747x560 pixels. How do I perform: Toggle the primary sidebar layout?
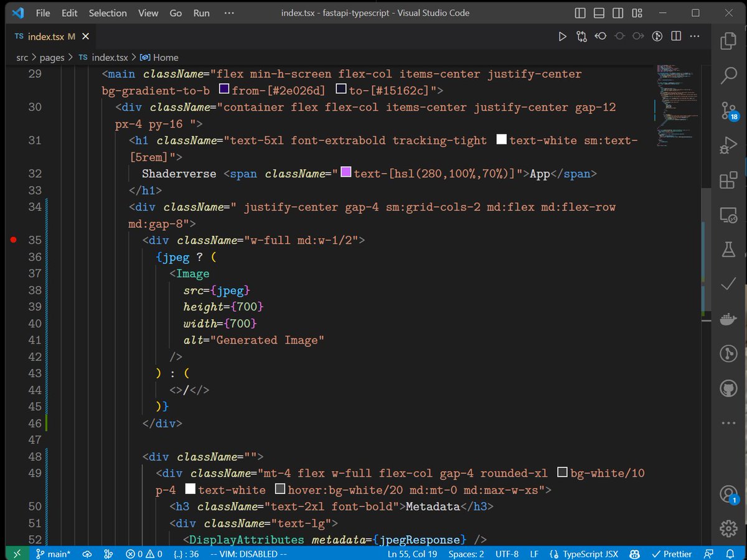click(x=580, y=13)
